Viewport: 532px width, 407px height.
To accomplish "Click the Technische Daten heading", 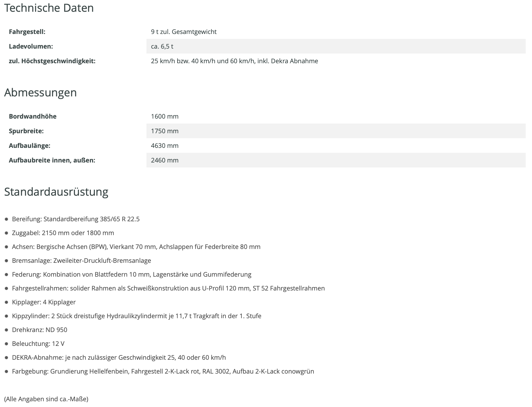I will tap(49, 8).
